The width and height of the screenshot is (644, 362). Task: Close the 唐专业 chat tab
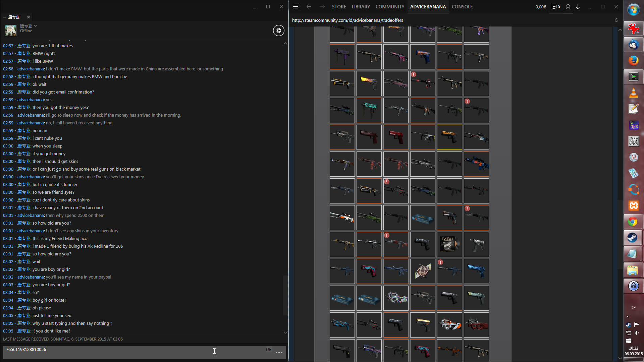click(x=29, y=17)
